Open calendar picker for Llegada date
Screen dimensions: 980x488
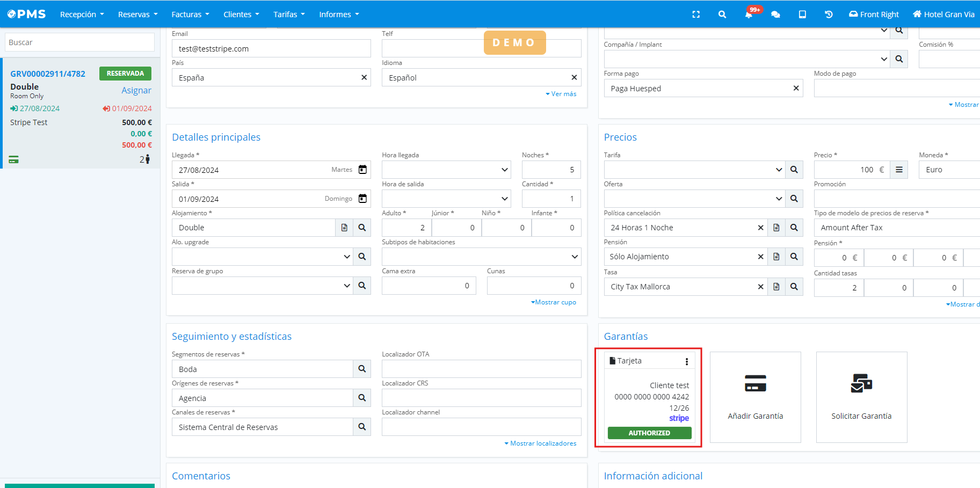[362, 170]
